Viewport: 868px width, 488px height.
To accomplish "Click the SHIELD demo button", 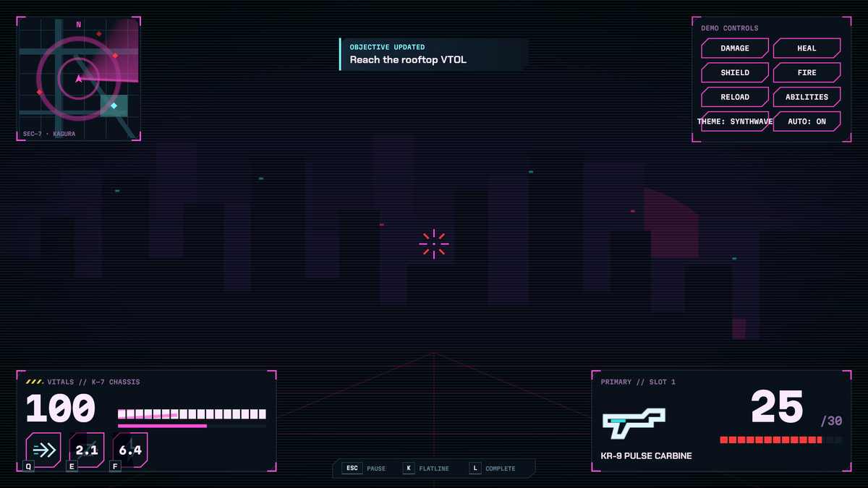I will (x=735, y=72).
